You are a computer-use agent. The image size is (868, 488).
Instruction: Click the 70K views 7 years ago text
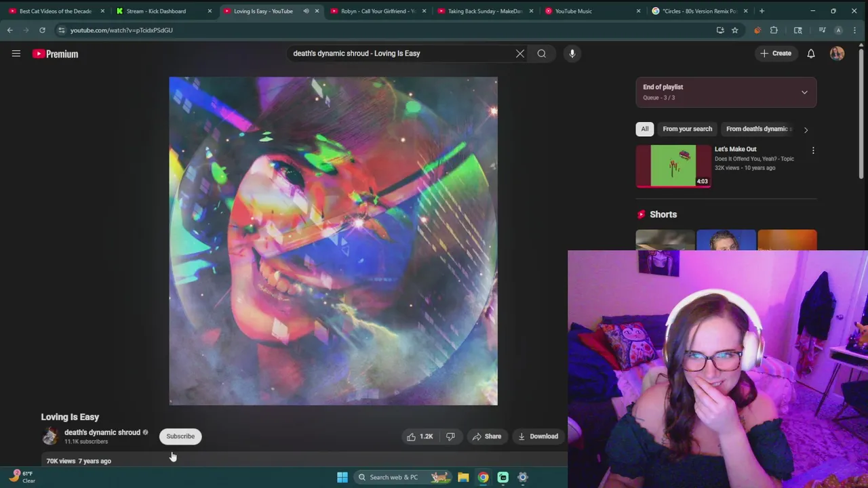(79, 461)
